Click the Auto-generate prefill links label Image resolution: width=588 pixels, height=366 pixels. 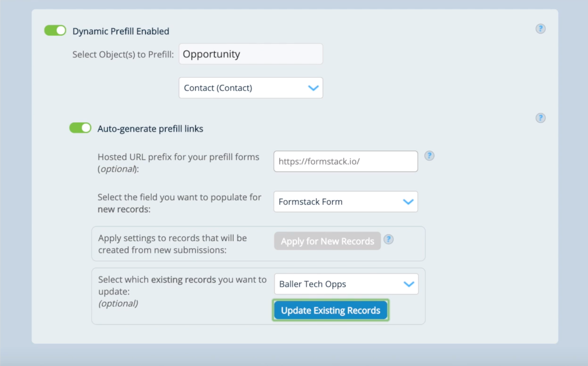150,129
